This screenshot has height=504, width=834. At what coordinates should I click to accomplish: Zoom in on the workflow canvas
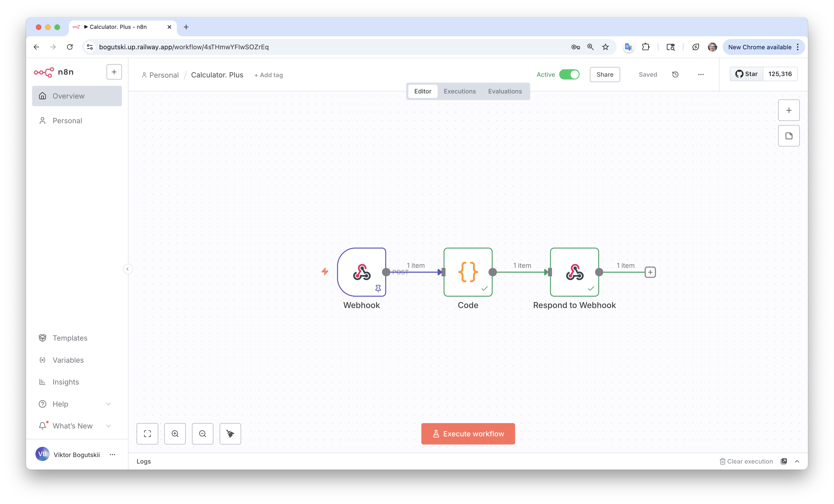coord(175,434)
